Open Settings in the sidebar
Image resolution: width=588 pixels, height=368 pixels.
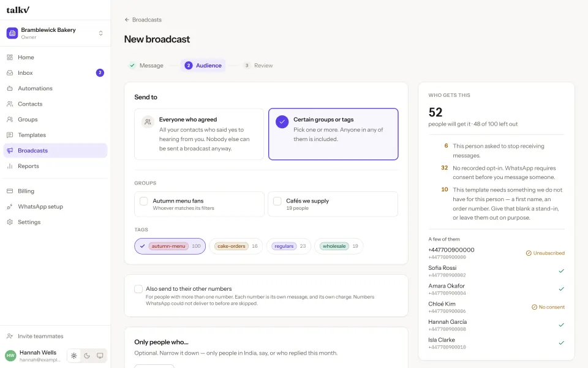[55, 222]
